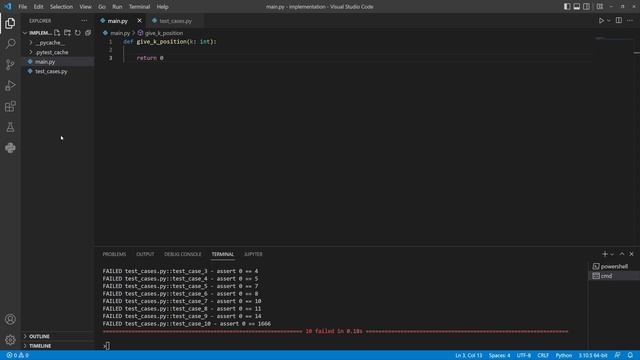Toggle the secondary side bar

pyautogui.click(x=587, y=7)
